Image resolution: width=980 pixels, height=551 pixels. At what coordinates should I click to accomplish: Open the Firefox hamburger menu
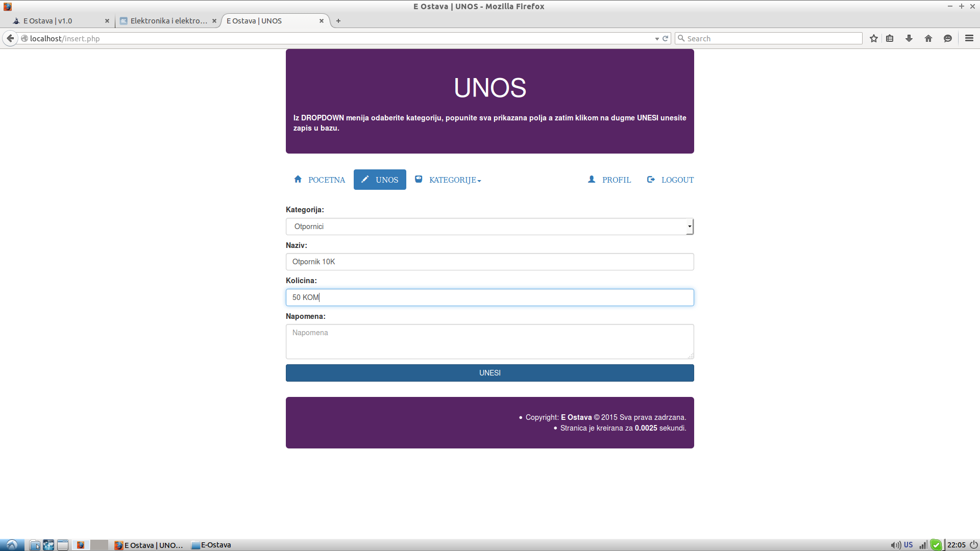click(969, 38)
